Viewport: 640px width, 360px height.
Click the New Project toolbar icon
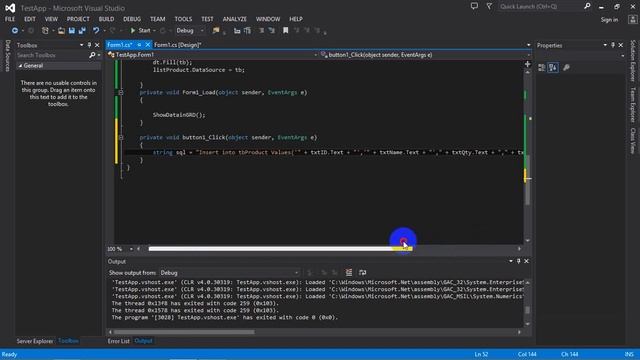point(45,31)
